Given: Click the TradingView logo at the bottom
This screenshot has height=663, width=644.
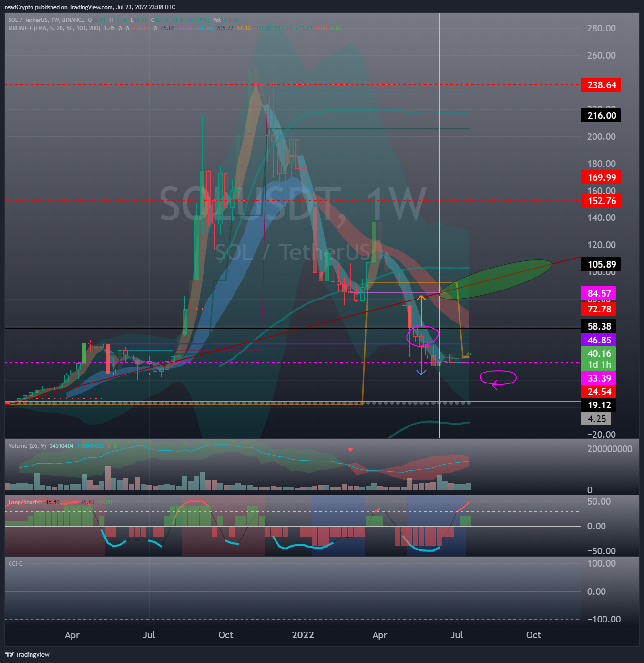Looking at the screenshot, I should [27, 654].
